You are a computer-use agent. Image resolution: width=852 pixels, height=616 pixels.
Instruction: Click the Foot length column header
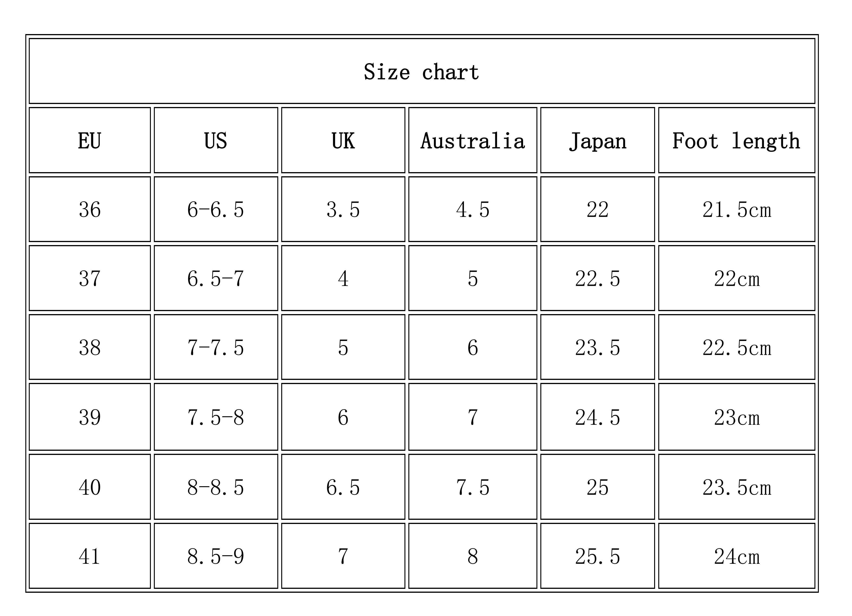pos(736,141)
